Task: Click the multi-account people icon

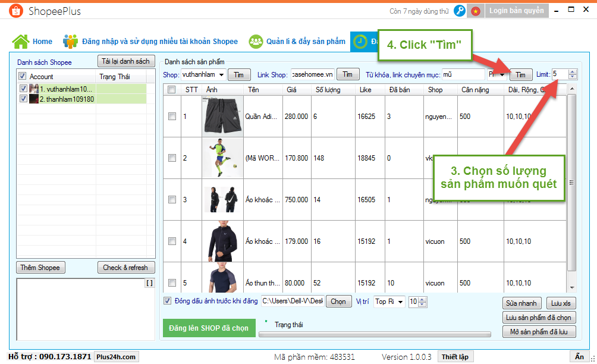Action: 71,42
